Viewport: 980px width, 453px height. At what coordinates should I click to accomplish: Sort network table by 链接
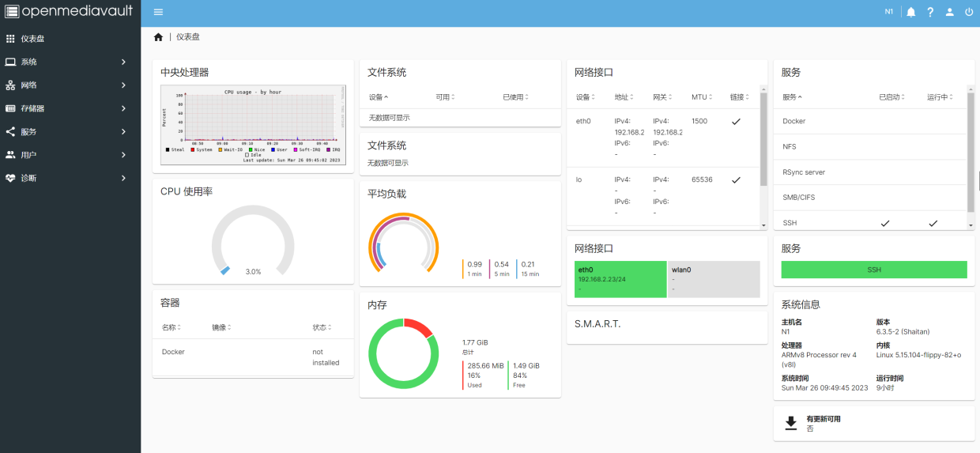tap(739, 97)
